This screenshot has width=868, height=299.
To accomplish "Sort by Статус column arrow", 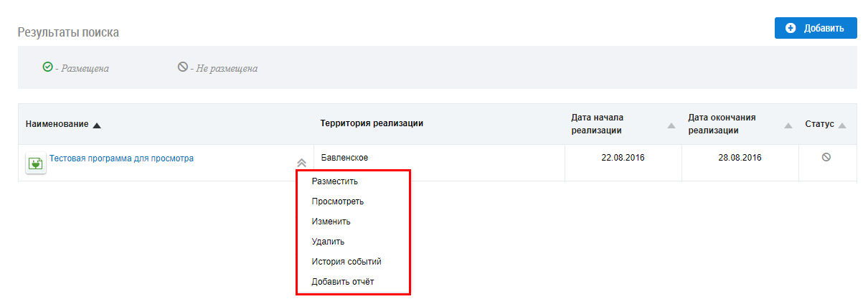I will pyautogui.click(x=842, y=125).
